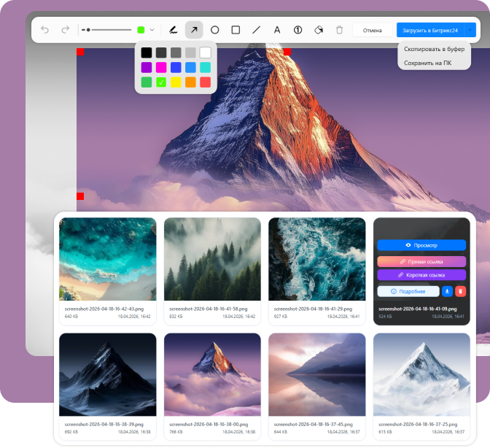Select the arrow drawing tool

tap(194, 30)
